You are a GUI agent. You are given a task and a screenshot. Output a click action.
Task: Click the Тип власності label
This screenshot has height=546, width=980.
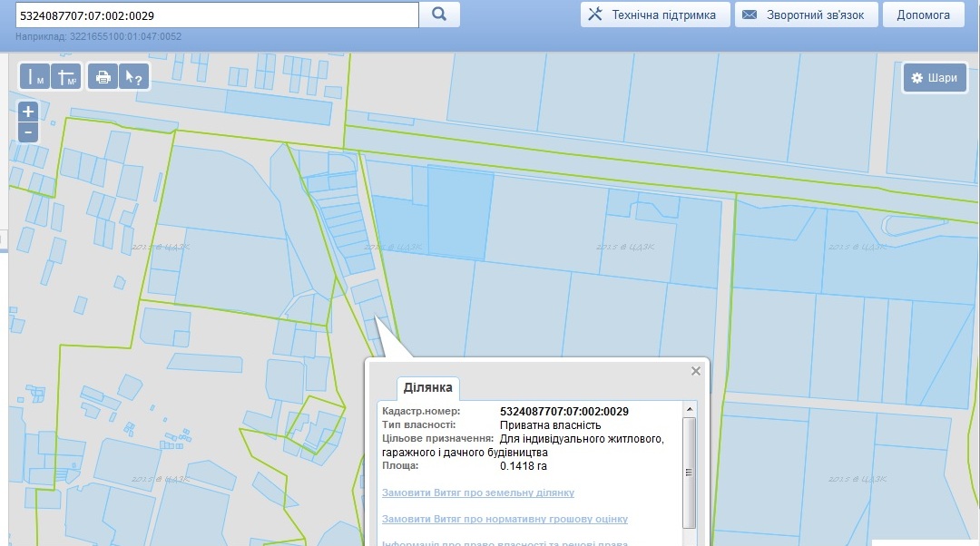coord(418,424)
